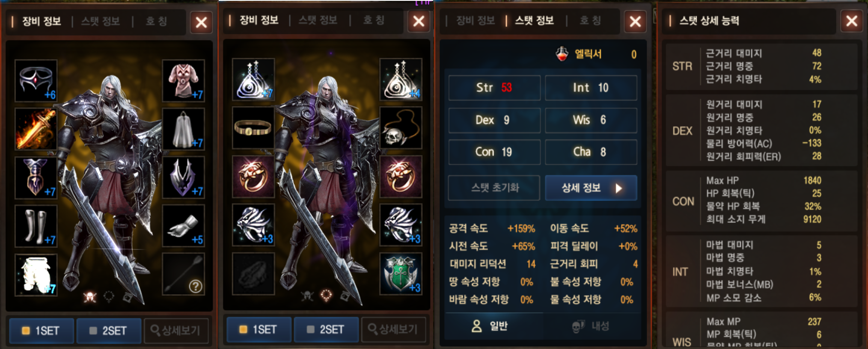Switch to 2SET in the second equipment panel
Image resolution: width=868 pixels, height=349 pixels.
(326, 329)
